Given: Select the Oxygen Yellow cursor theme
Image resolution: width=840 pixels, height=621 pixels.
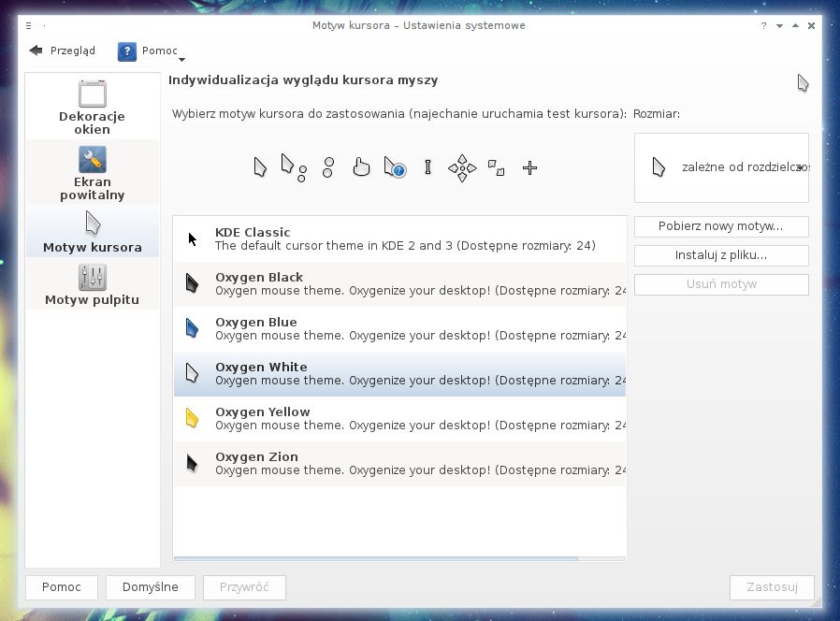Looking at the screenshot, I should [x=399, y=419].
